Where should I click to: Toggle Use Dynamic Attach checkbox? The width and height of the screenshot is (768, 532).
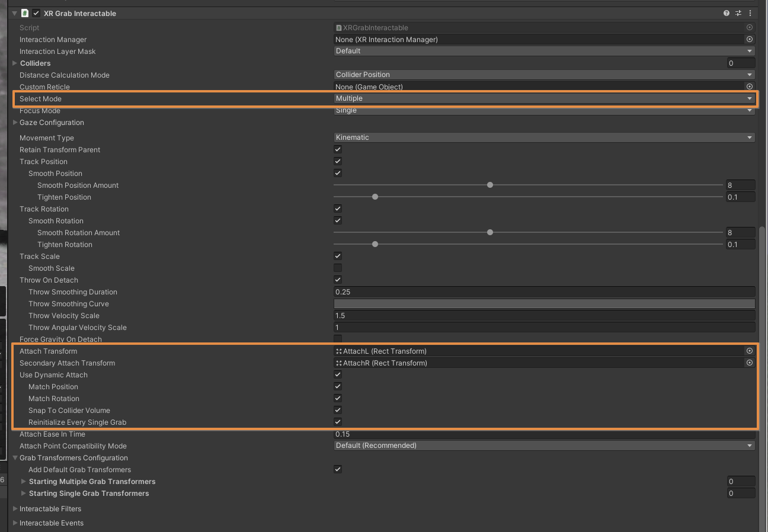tap(338, 374)
